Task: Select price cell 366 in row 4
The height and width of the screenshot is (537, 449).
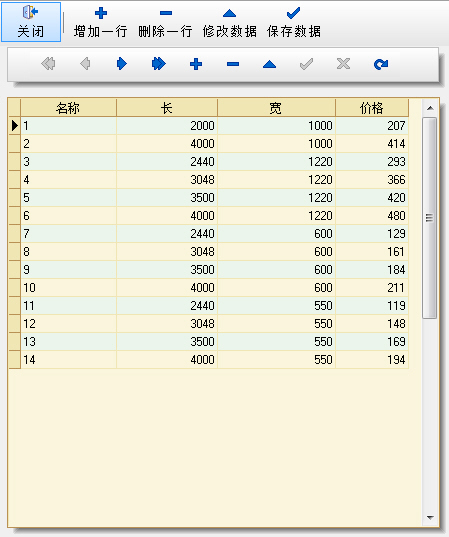Action: (x=372, y=180)
